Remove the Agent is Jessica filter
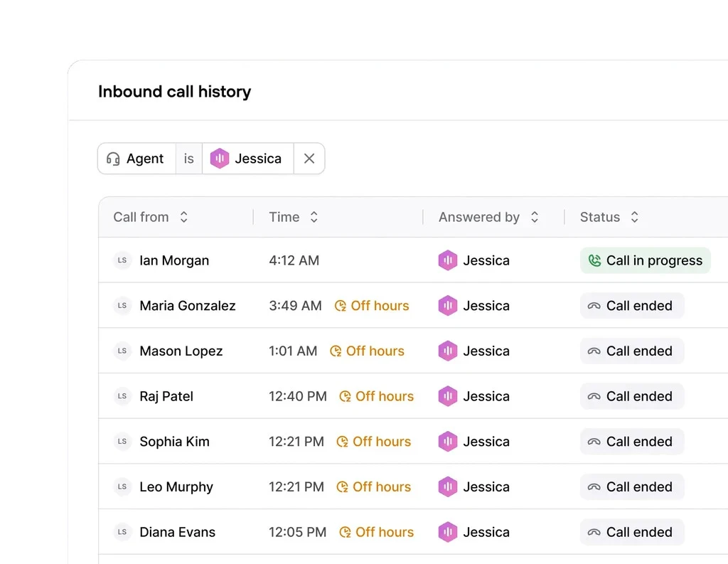Image resolution: width=728 pixels, height=564 pixels. (x=309, y=159)
